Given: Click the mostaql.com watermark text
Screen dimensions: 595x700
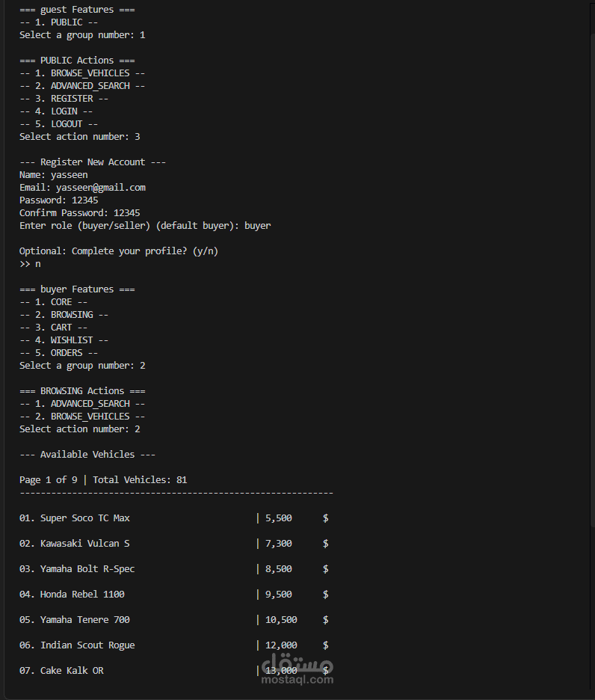Looking at the screenshot, I should 297,680.
